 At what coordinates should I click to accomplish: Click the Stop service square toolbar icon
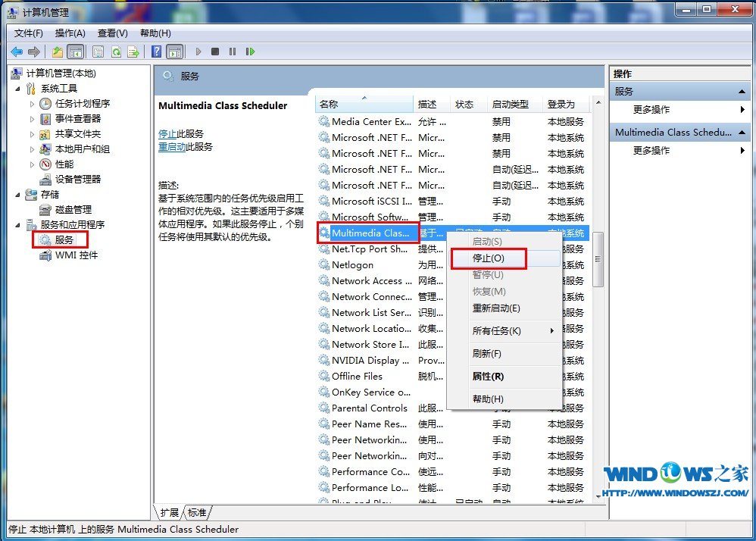click(x=215, y=52)
